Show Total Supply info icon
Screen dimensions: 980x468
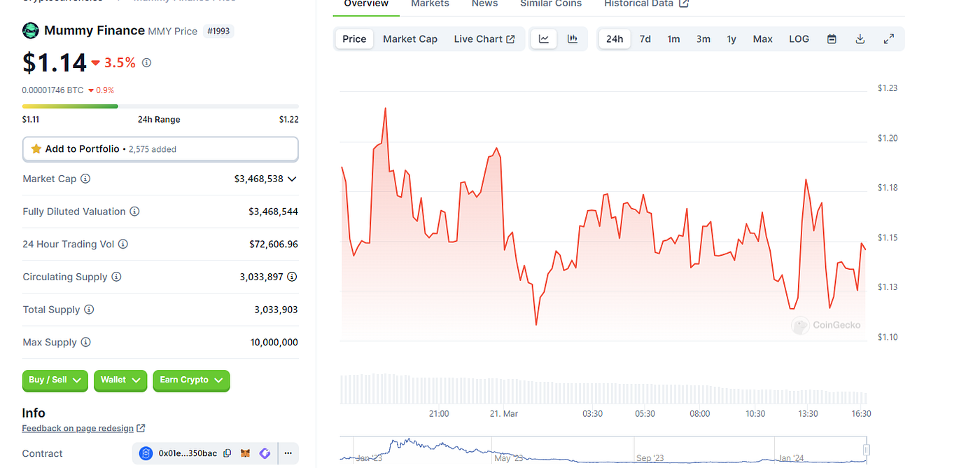click(x=89, y=310)
